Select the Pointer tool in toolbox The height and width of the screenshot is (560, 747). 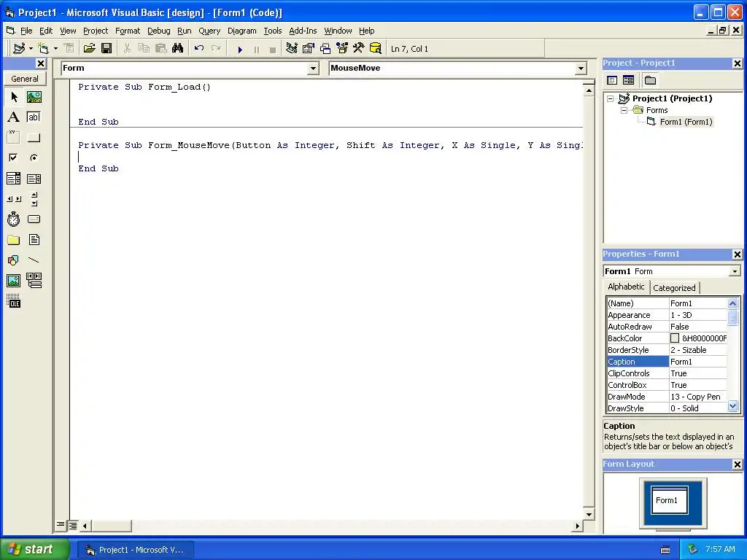coord(14,97)
